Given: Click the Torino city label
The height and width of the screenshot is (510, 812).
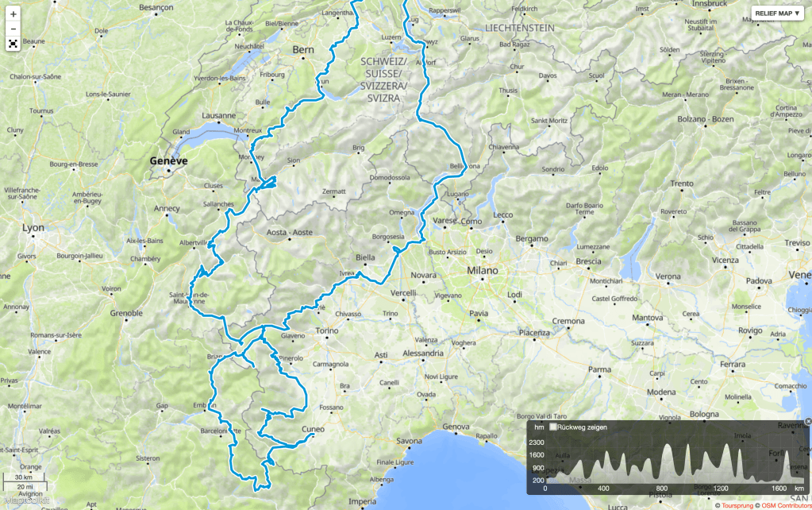Looking at the screenshot, I should 327,330.
